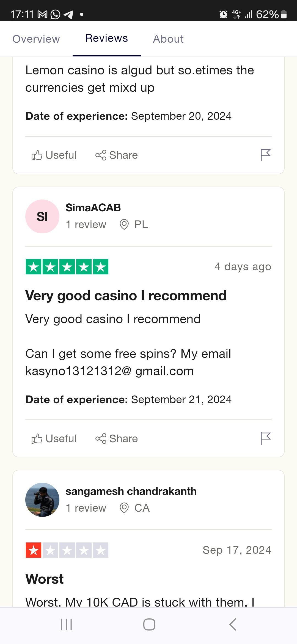
Task: Tap SimaACAB's pink SI avatar
Action: 42,217
